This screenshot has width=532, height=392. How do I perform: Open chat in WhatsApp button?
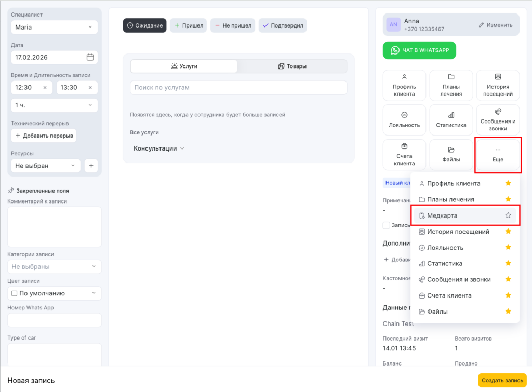click(419, 50)
